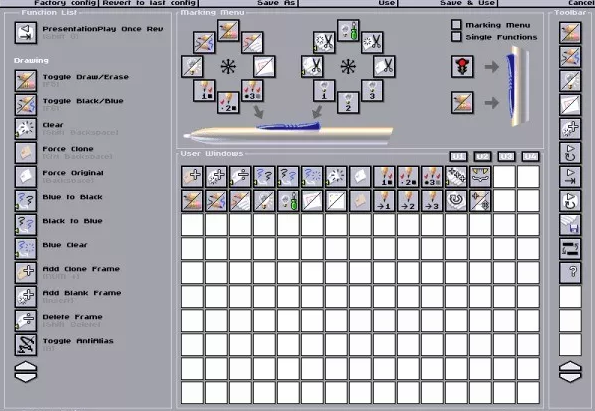Enable the Single Functions checkbox
595x411 pixels.
click(x=456, y=37)
